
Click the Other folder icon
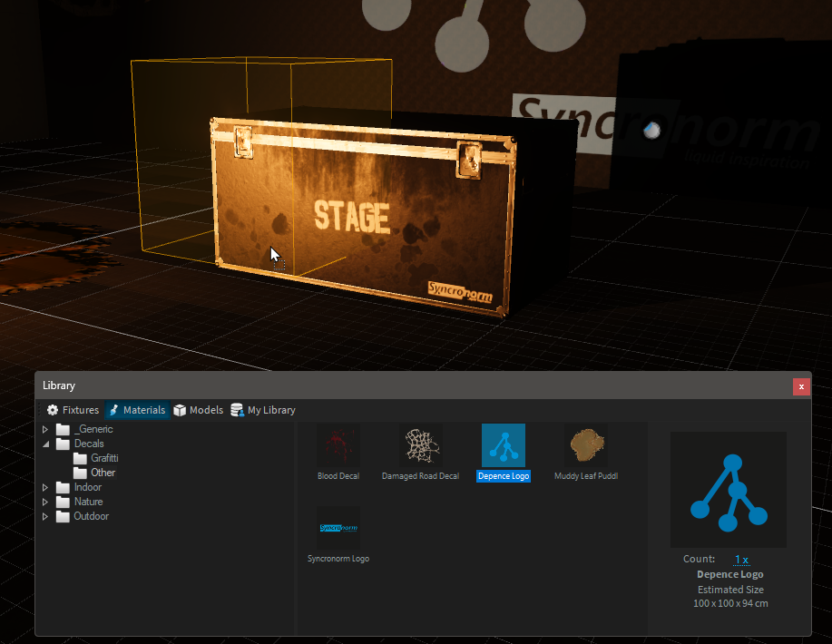tap(80, 473)
